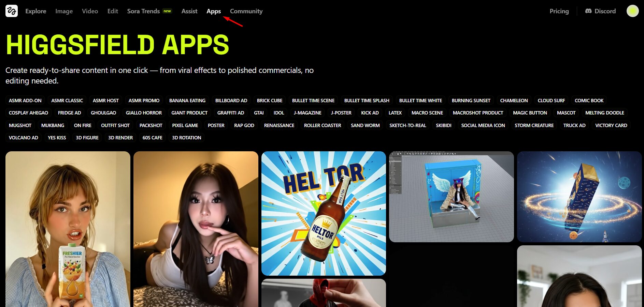Select the COMIC BOOK app tag
644x307 pixels.
coord(589,101)
